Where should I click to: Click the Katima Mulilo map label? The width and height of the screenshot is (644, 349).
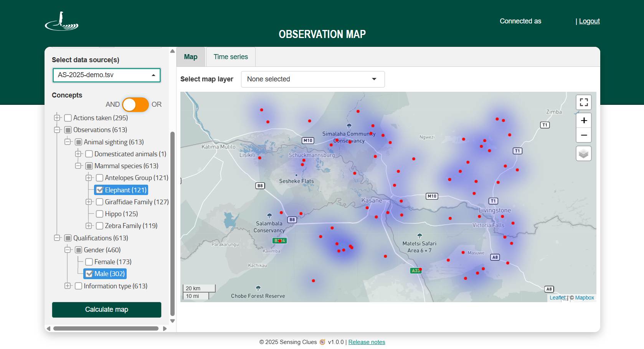[218, 147]
